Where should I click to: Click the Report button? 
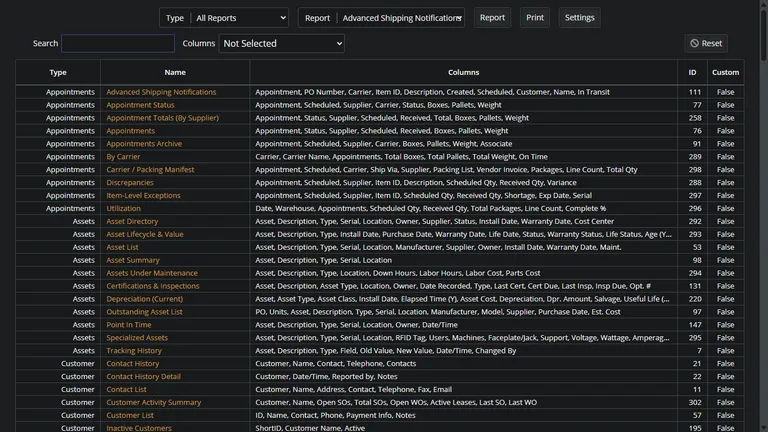click(492, 18)
